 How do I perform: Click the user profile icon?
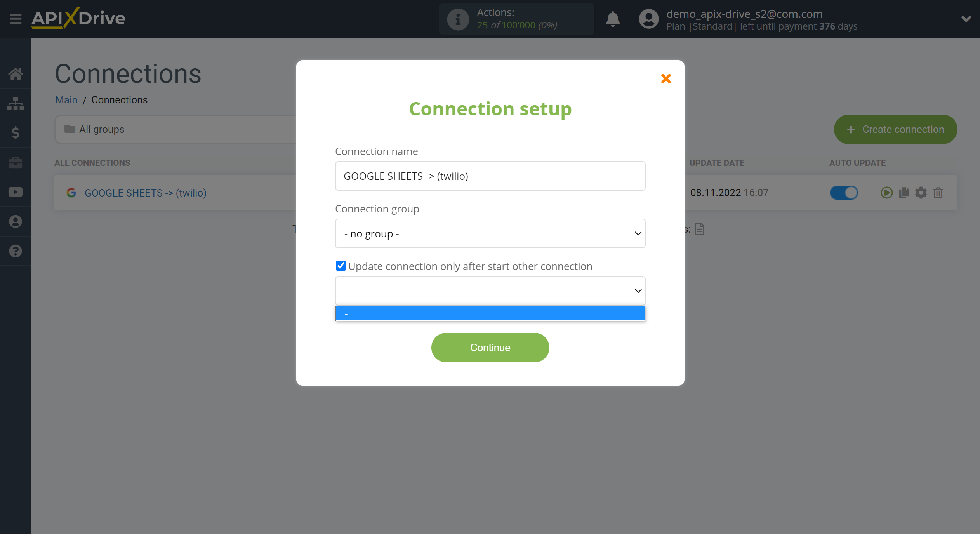point(647,18)
